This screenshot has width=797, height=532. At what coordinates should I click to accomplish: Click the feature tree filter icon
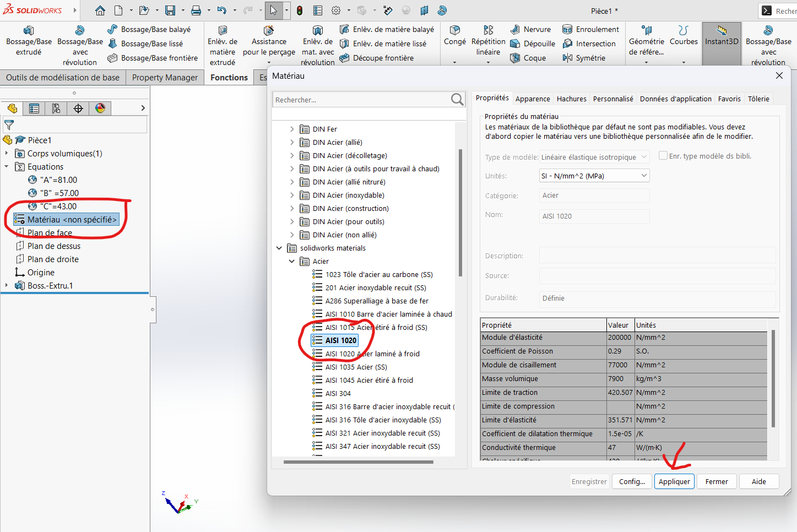tap(9, 125)
